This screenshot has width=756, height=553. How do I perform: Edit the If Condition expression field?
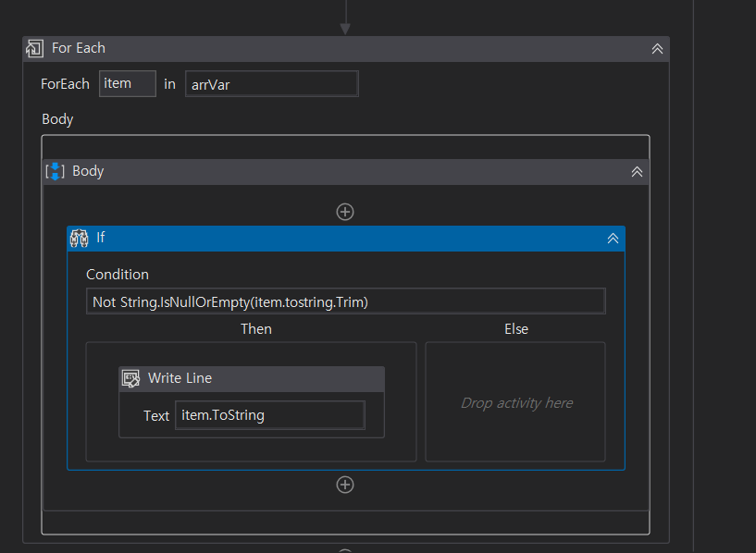pos(346,301)
